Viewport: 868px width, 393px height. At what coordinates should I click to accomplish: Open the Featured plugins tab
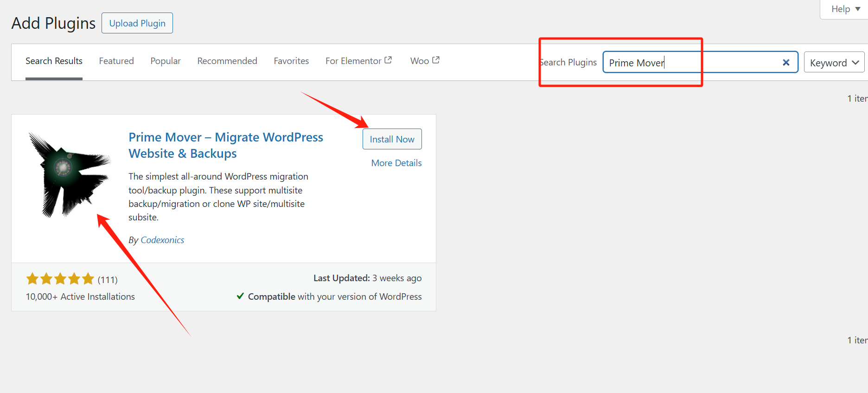[116, 61]
